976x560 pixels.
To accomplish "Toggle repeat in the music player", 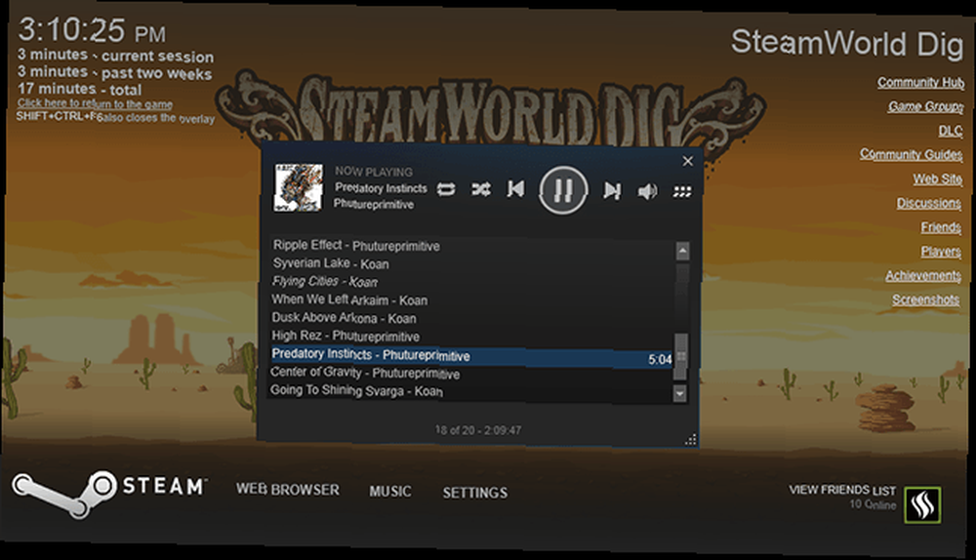I will pos(446,189).
